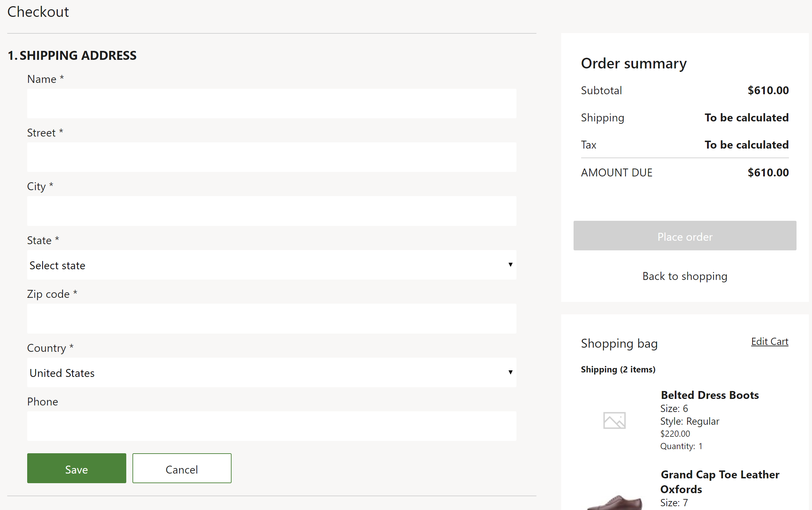The height and width of the screenshot is (510, 812).
Task: Click the Shipping (2 items) label
Action: pos(618,369)
